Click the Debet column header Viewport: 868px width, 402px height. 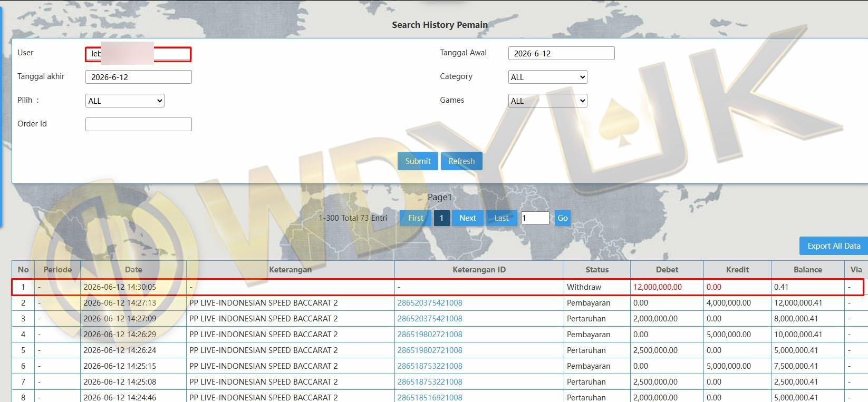(667, 270)
